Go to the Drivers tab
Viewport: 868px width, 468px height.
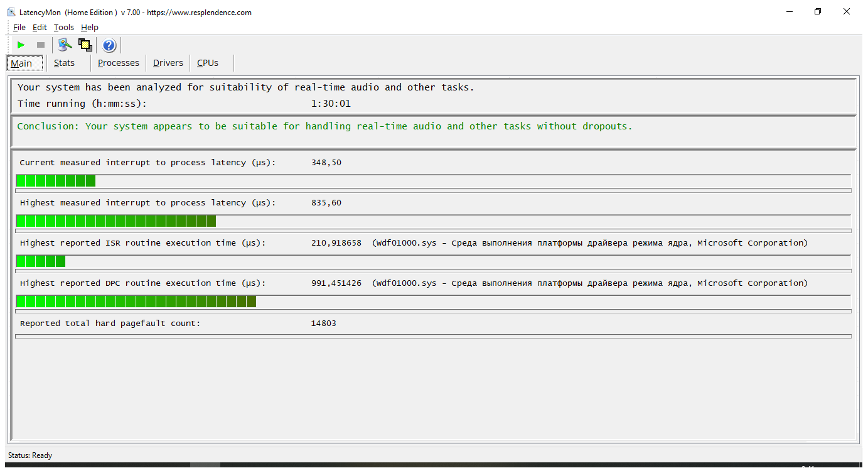(168, 63)
